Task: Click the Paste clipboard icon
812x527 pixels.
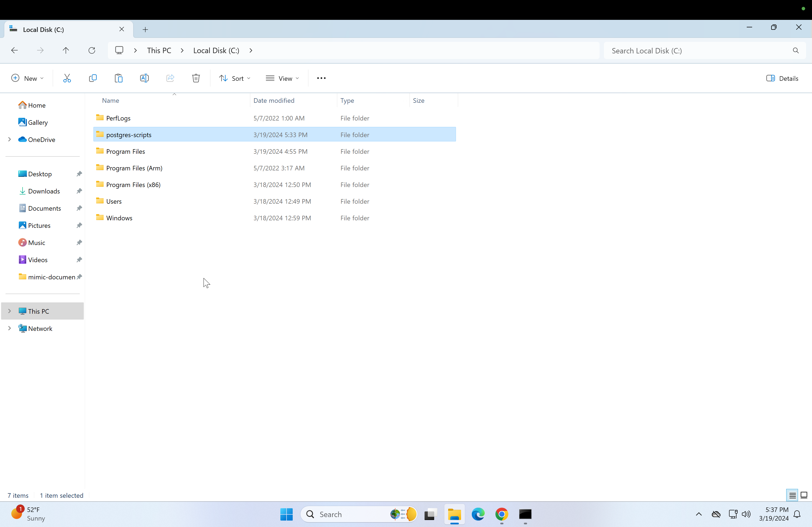Action: tap(118, 78)
